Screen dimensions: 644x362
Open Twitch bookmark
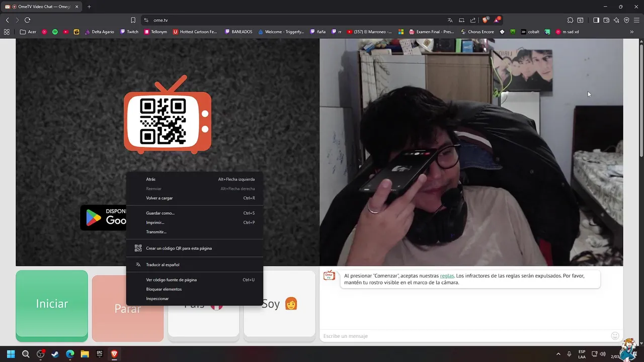click(x=129, y=32)
